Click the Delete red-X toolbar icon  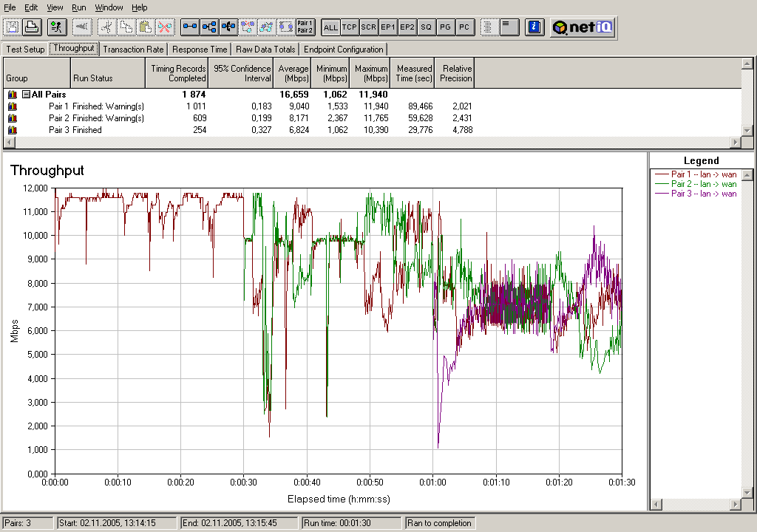coord(165,27)
